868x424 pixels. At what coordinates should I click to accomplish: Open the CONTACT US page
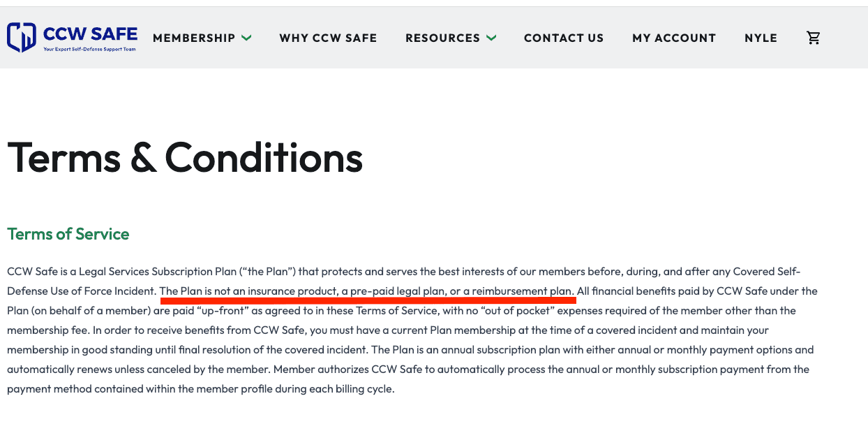coord(564,38)
